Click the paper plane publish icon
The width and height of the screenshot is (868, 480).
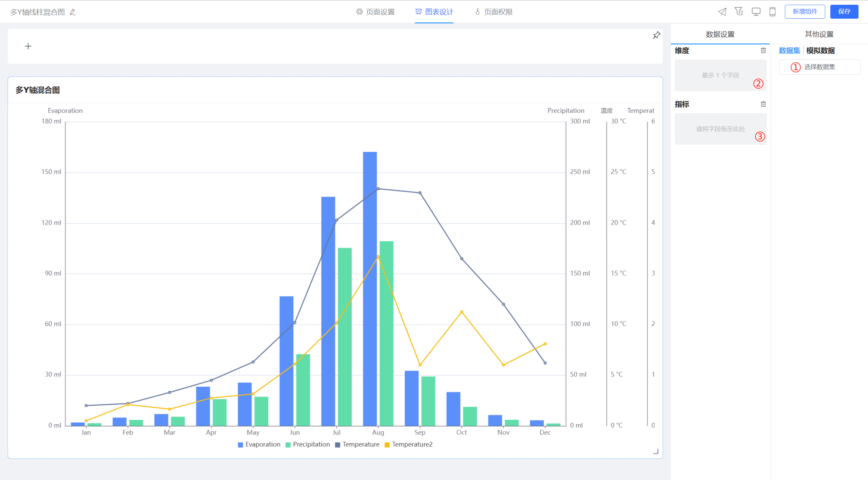click(x=722, y=12)
